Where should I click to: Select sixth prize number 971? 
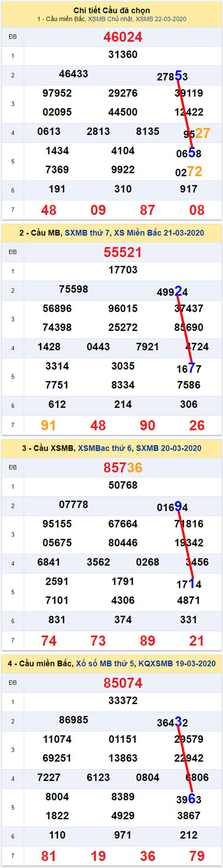123,836
